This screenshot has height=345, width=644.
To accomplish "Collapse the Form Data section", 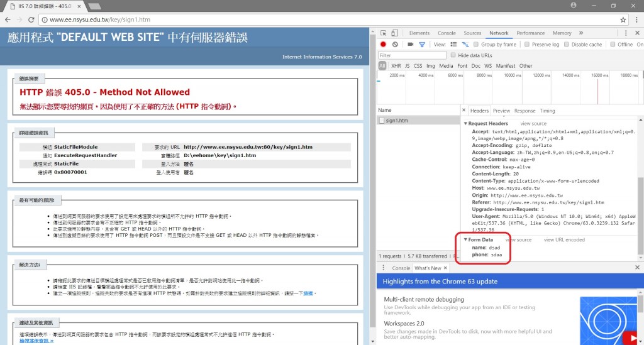I will coord(465,239).
